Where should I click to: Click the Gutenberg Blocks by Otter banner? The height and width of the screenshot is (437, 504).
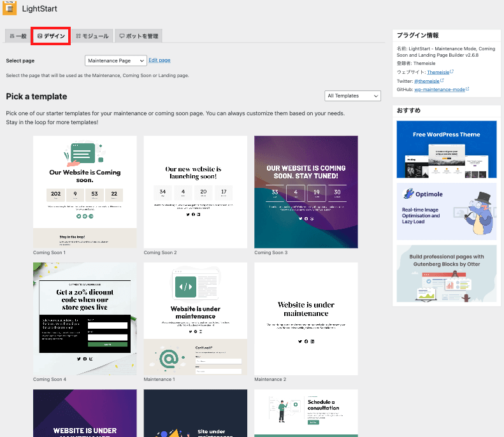point(446,273)
